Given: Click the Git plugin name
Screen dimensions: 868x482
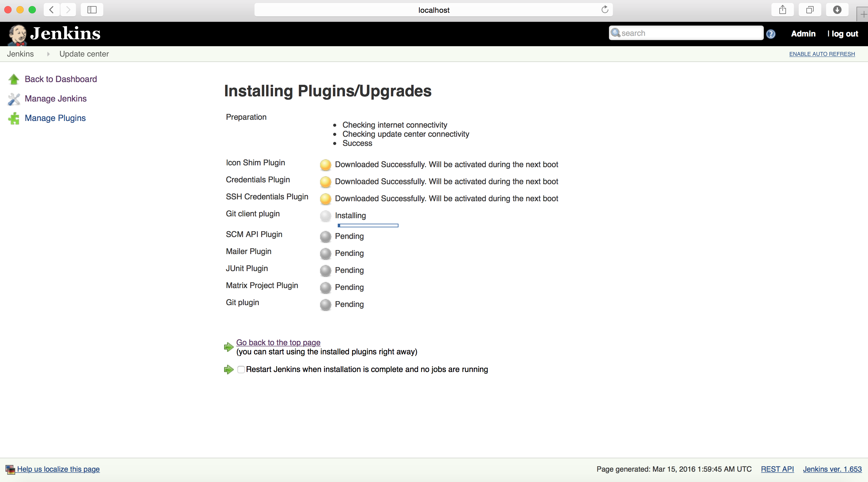Looking at the screenshot, I should click(x=242, y=303).
